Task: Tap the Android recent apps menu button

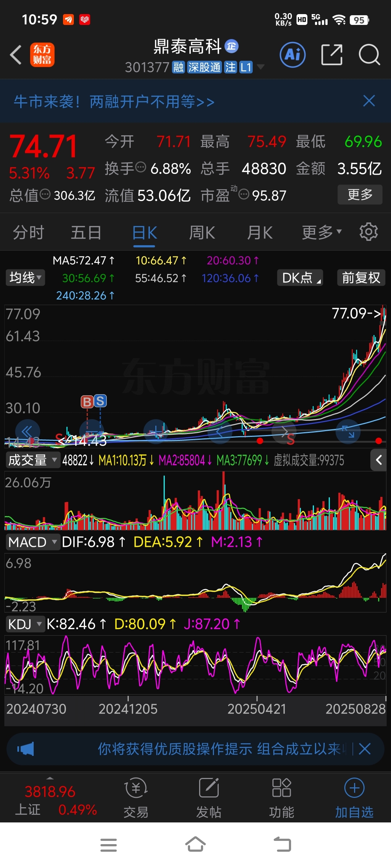Action: 109,845
